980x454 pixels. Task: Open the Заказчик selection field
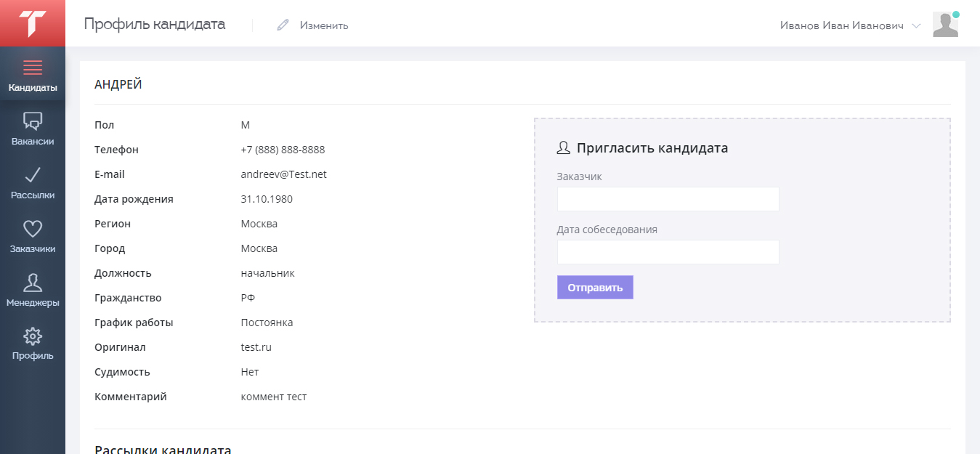[668, 199]
